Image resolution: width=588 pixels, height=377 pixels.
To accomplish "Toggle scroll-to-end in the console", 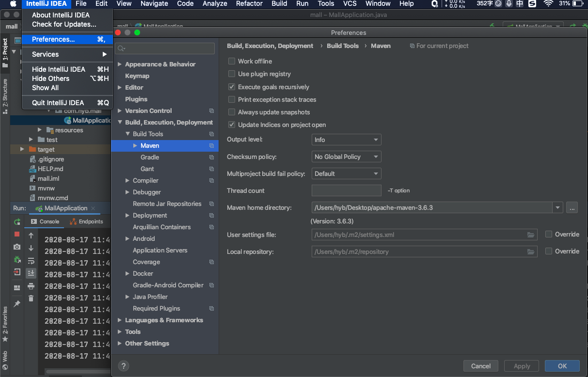I will [31, 273].
